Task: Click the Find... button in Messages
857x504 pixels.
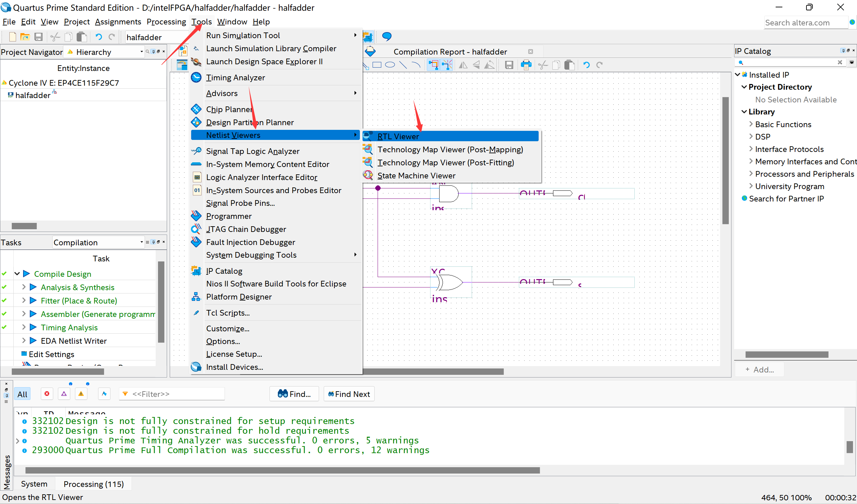Action: pos(294,394)
